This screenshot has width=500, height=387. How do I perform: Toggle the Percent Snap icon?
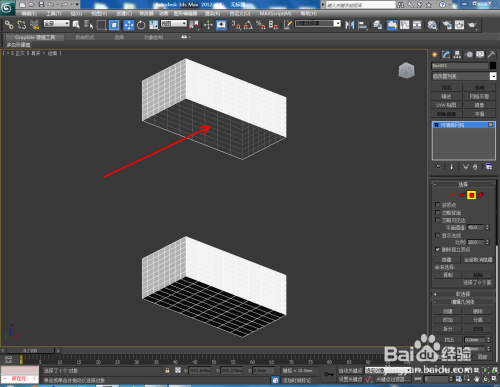[x=261, y=25]
